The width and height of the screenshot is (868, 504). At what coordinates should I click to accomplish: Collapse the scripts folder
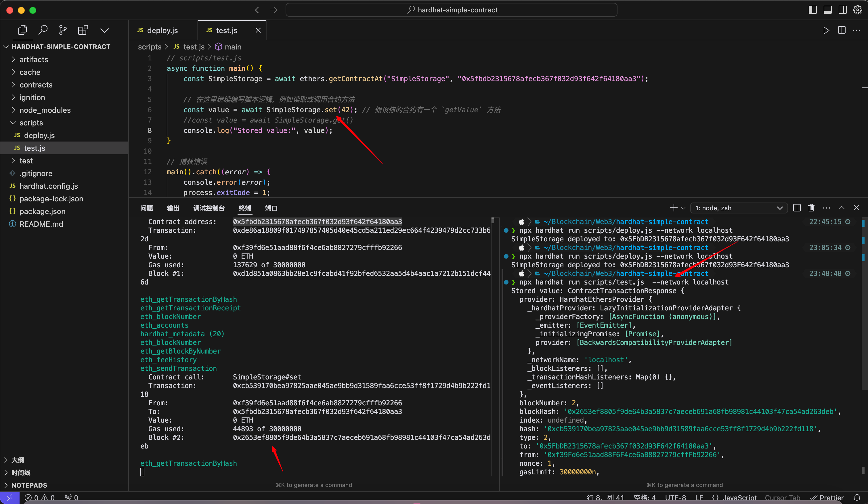(x=64, y=123)
